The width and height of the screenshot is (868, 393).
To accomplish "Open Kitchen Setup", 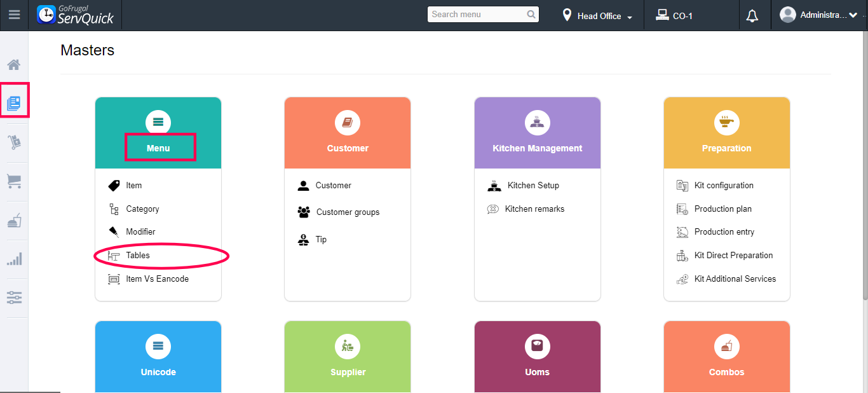I will tap(533, 186).
